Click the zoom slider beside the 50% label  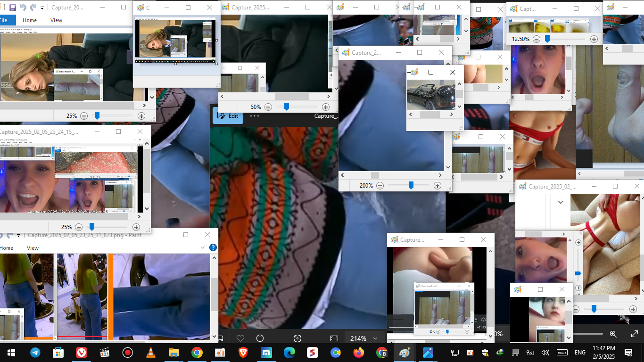pos(286,107)
